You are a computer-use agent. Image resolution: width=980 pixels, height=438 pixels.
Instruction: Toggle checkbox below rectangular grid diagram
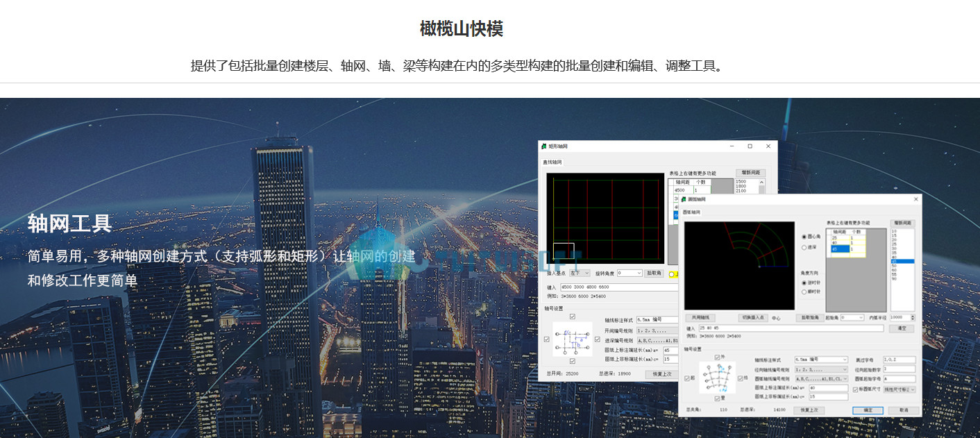[572, 361]
